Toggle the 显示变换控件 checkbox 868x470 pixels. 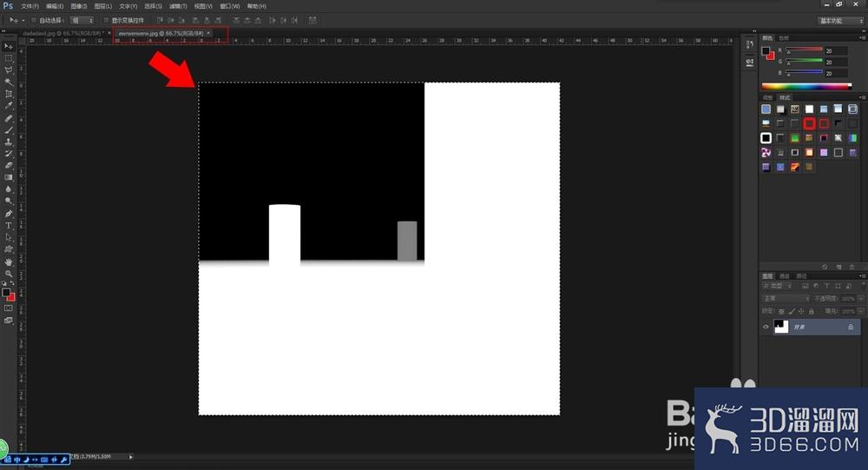click(106, 21)
